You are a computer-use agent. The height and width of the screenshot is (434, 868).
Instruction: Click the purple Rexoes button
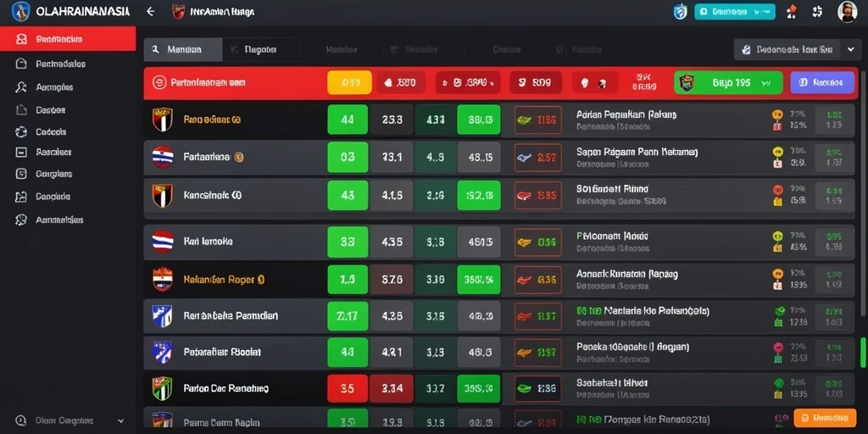pos(822,83)
